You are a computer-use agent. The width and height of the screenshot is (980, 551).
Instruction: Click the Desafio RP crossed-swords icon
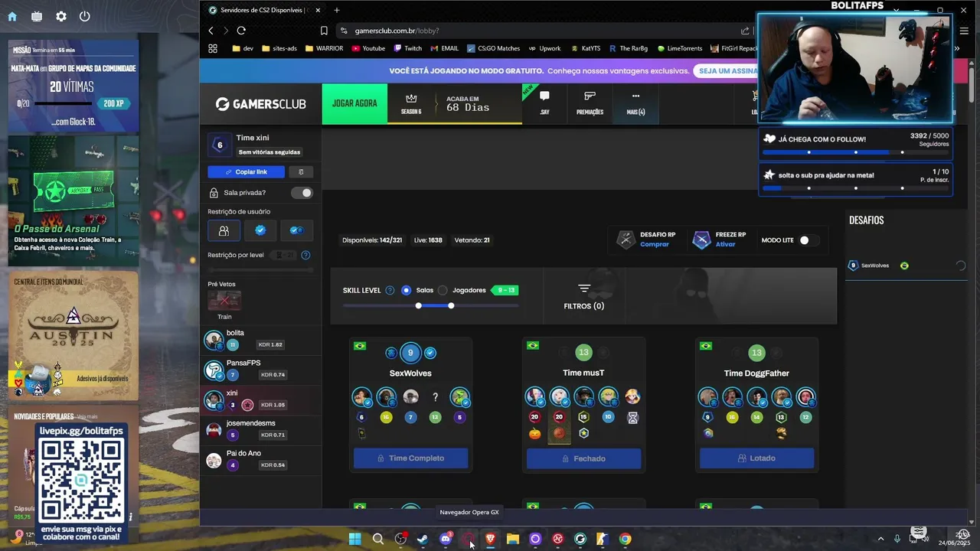[626, 240]
